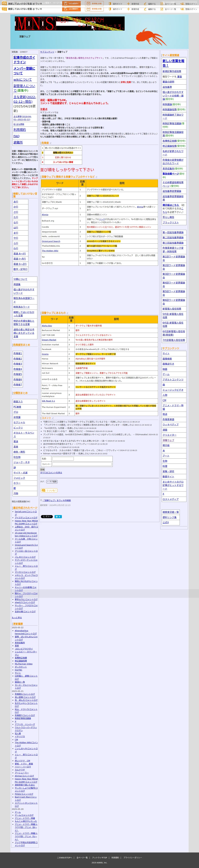Viewport: 199px width, 868px height.
Task: Open the 検索実況者一覧 link
Action: tap(171, 512)
